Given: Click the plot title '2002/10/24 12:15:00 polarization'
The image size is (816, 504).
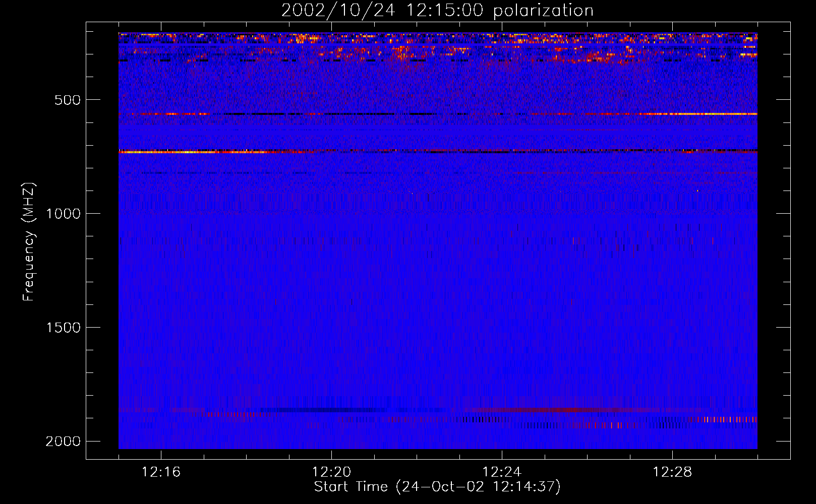Looking at the screenshot, I should (x=437, y=11).
